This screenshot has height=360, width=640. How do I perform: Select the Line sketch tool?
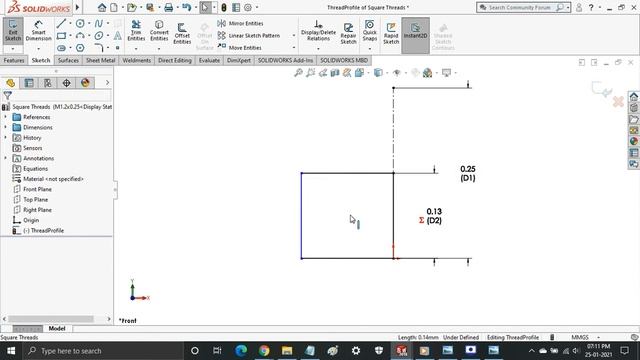click(x=61, y=24)
